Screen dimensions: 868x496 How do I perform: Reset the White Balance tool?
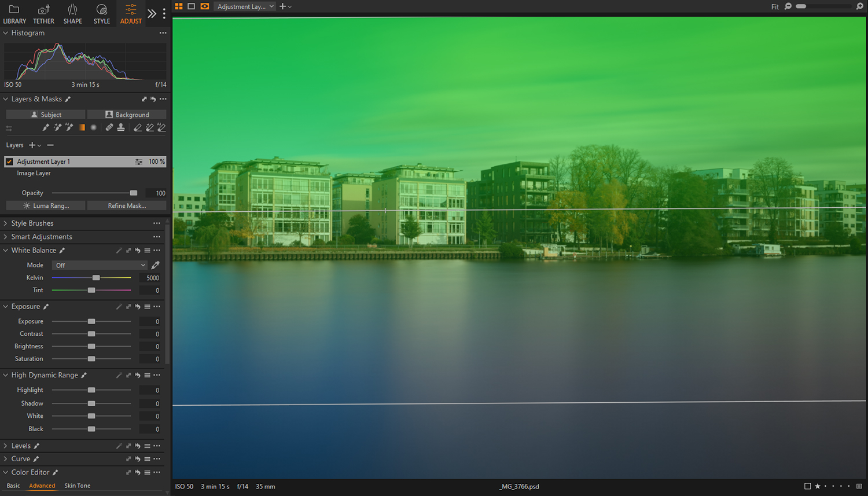(x=138, y=251)
